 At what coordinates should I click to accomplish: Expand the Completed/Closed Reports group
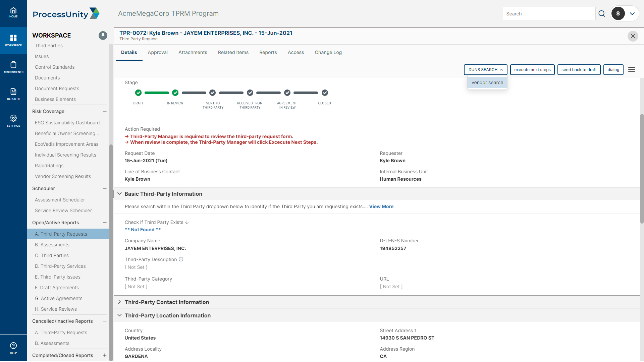(105, 355)
